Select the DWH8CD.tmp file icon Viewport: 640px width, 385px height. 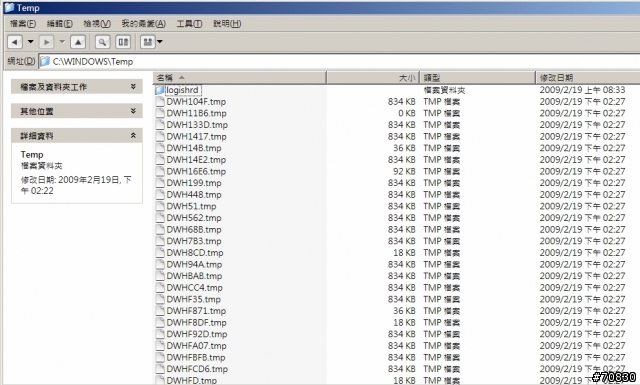click(x=160, y=253)
